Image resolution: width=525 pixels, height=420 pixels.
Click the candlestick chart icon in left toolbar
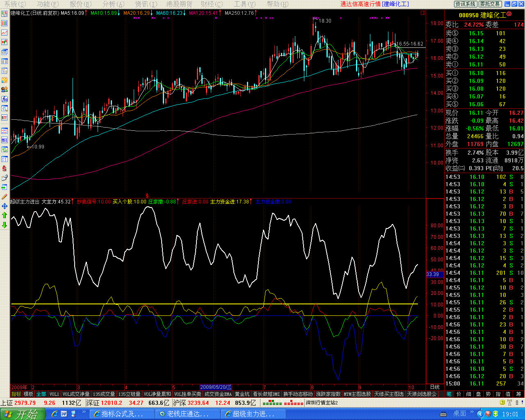[5, 42]
